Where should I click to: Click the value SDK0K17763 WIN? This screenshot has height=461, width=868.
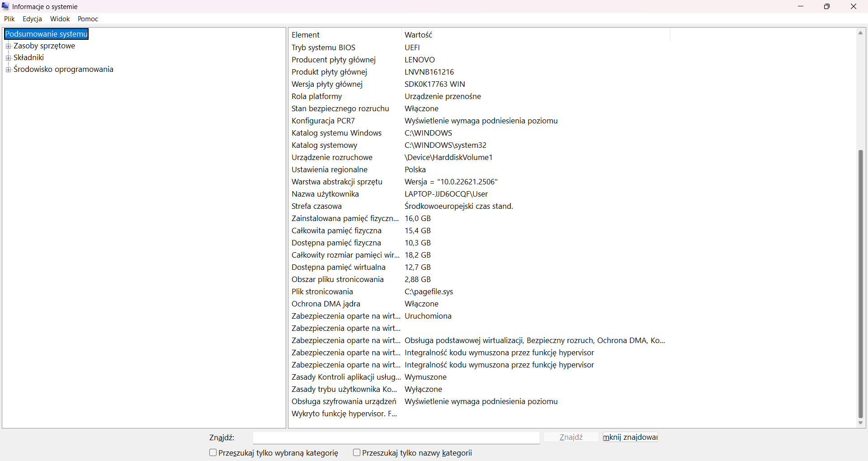434,84
